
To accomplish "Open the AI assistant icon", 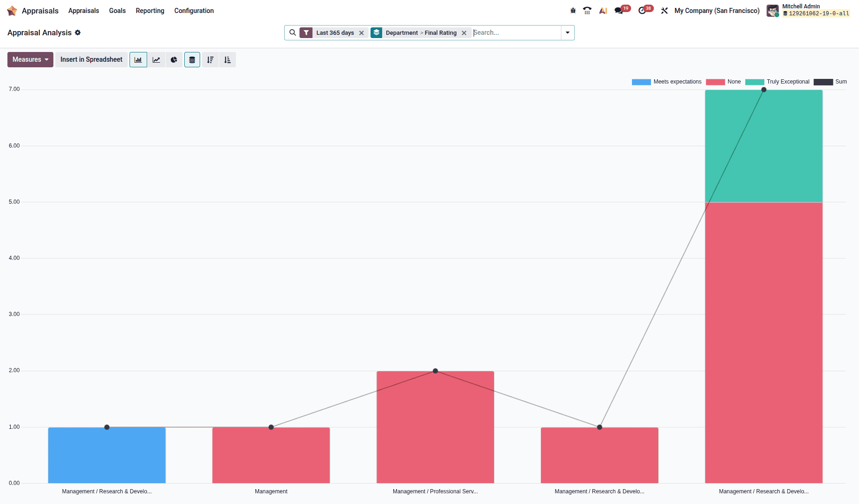I will point(603,11).
